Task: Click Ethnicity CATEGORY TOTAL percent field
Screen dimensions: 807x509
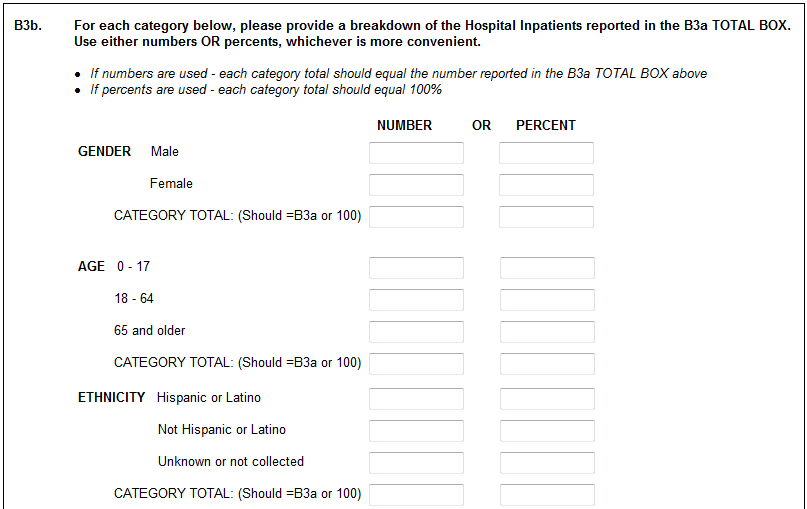Action: pyautogui.click(x=547, y=495)
